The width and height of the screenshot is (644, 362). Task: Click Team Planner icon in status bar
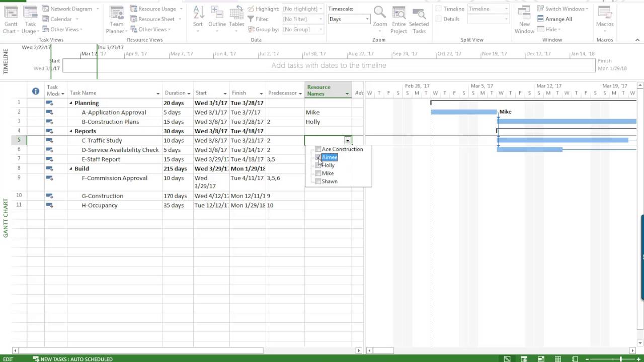(x=541, y=359)
